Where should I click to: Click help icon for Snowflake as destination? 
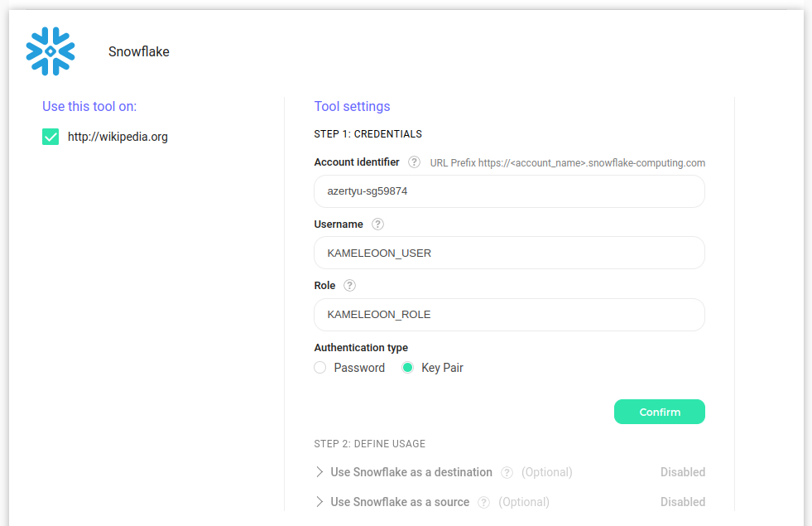coord(507,472)
